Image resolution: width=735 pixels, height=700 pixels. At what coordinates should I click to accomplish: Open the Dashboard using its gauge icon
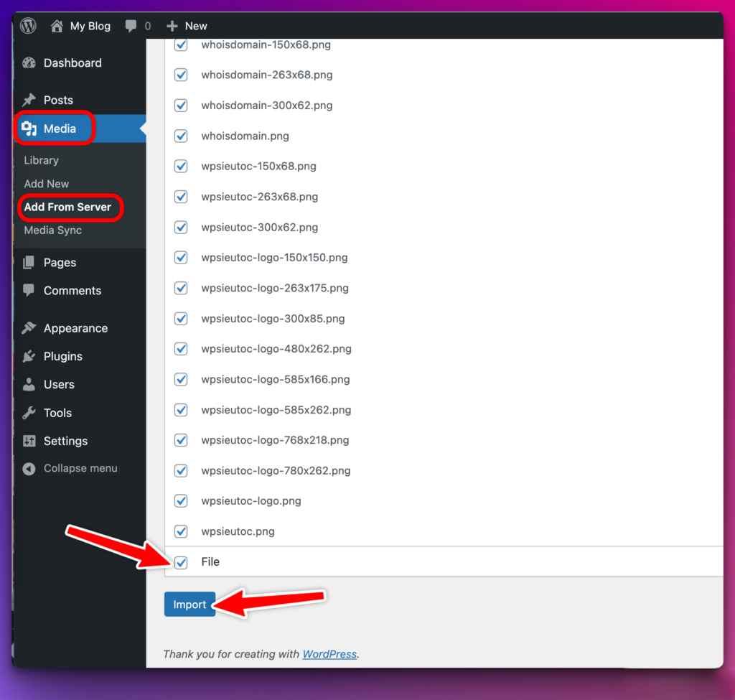click(29, 63)
